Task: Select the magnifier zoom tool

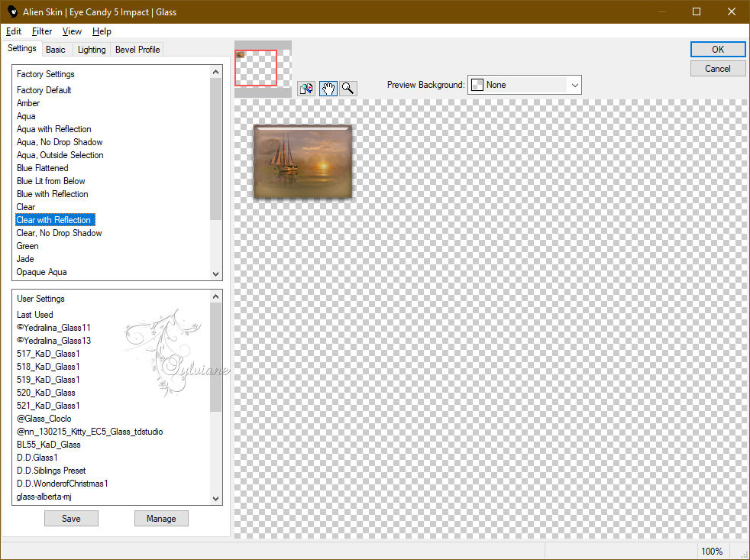Action: [x=348, y=89]
